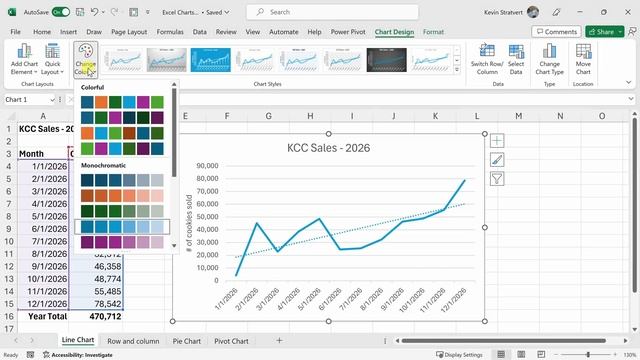Collapse the ribbon with chevron arrow

[629, 82]
